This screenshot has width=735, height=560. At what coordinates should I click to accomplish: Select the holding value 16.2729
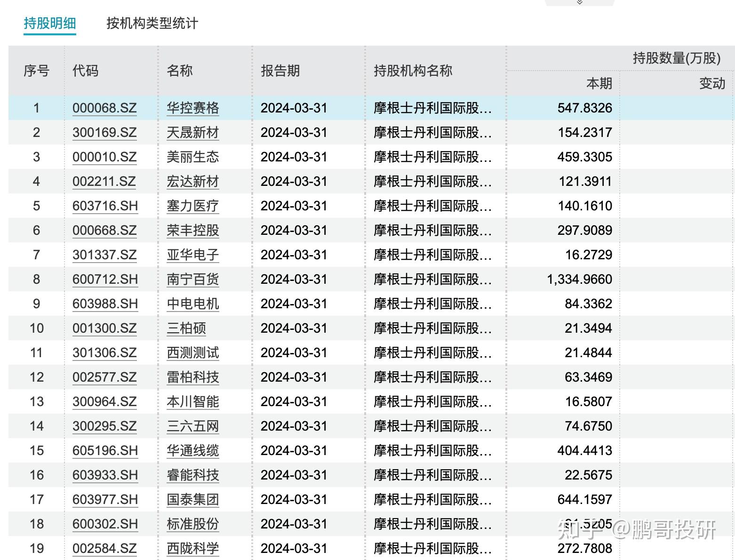(x=589, y=255)
